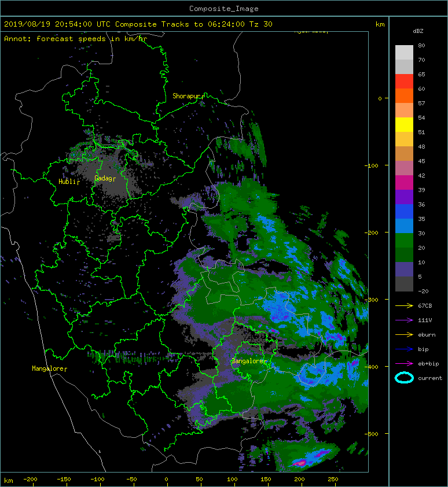The height and width of the screenshot is (487, 448).
Task: Click the magenta eb+bip arrow icon
Action: (404, 364)
